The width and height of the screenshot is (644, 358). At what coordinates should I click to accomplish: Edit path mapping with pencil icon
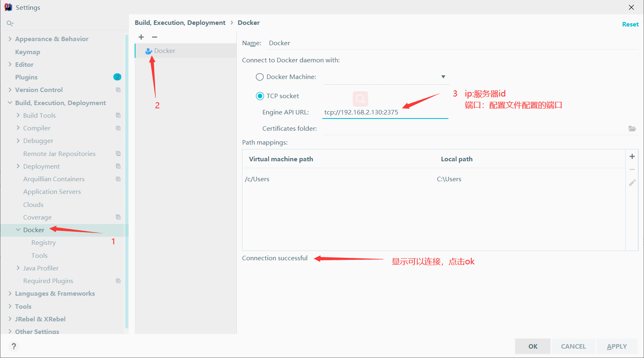tap(632, 183)
